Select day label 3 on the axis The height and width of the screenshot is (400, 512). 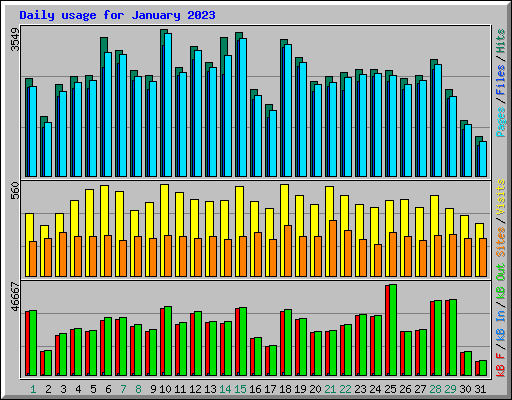pyautogui.click(x=63, y=389)
